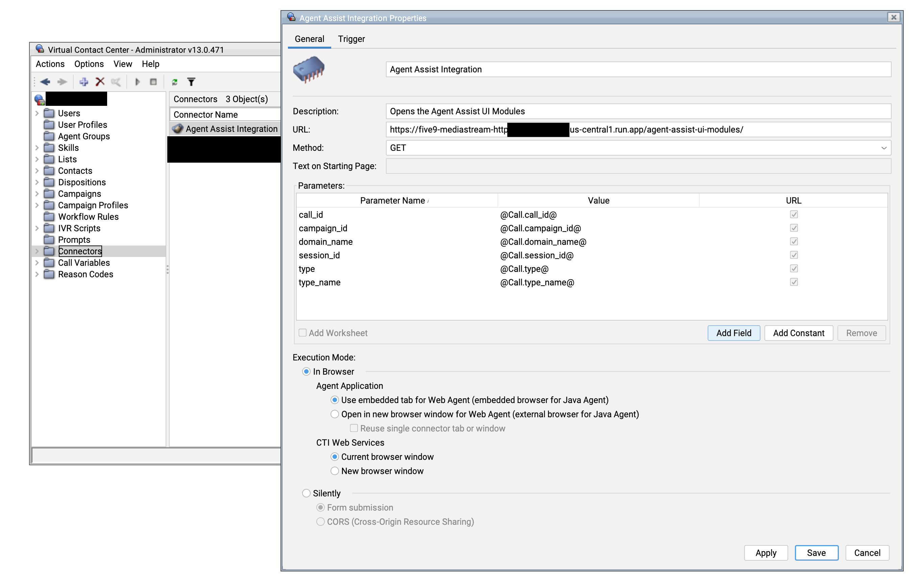Click the Apply button

click(x=766, y=553)
